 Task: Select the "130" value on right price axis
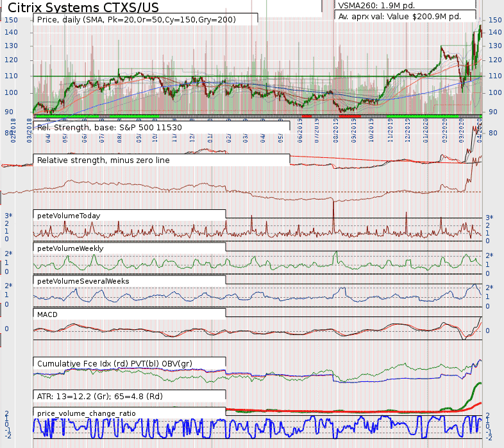494,46
